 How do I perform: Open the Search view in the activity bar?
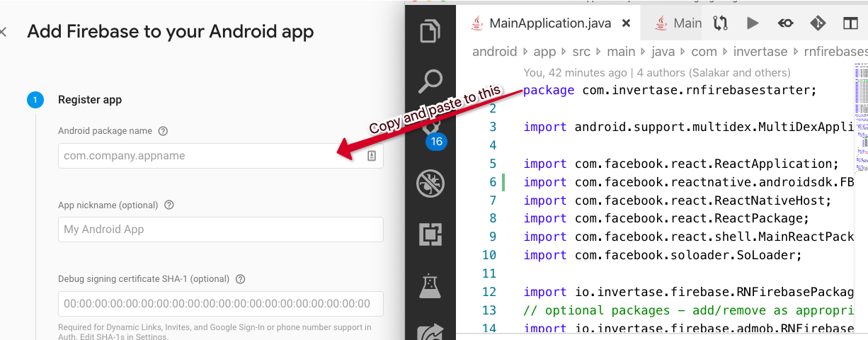pos(430,81)
